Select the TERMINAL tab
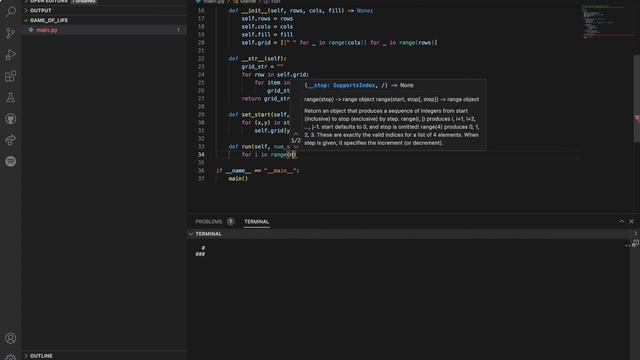Viewport: 640px width, 360px height. click(256, 222)
